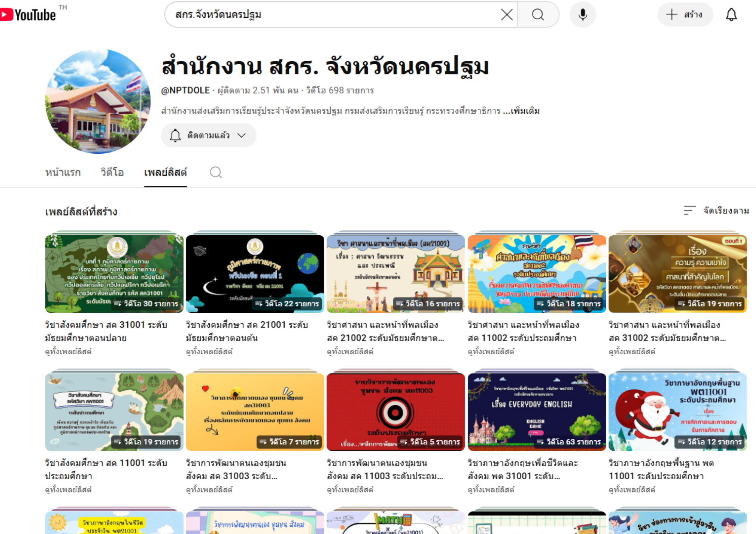Click the วิดีโอ 63 รายการ badge

tap(569, 442)
